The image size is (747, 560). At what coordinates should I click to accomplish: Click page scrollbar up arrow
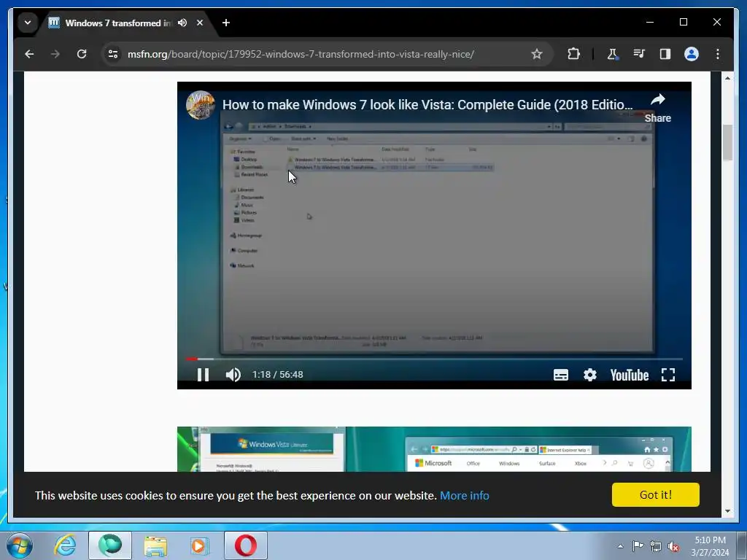pos(727,77)
